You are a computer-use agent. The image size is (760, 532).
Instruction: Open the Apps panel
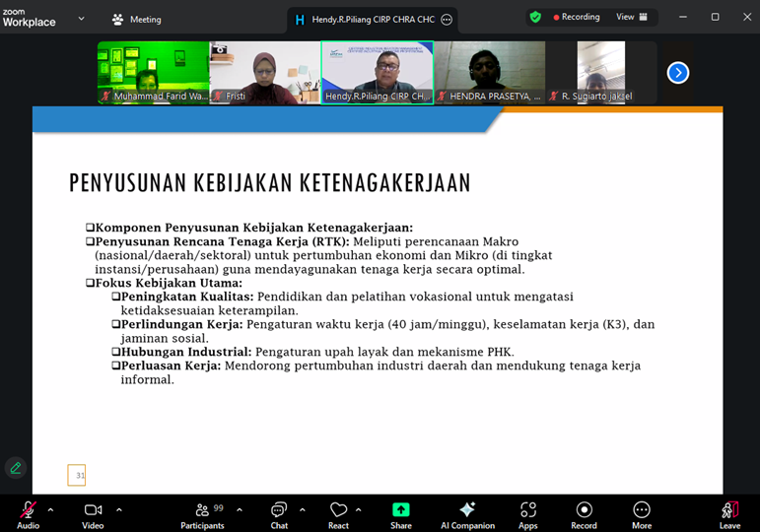click(528, 515)
